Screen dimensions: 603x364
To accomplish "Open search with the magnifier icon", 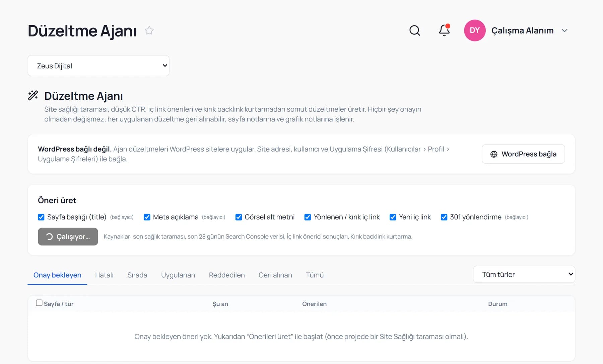I will point(415,30).
